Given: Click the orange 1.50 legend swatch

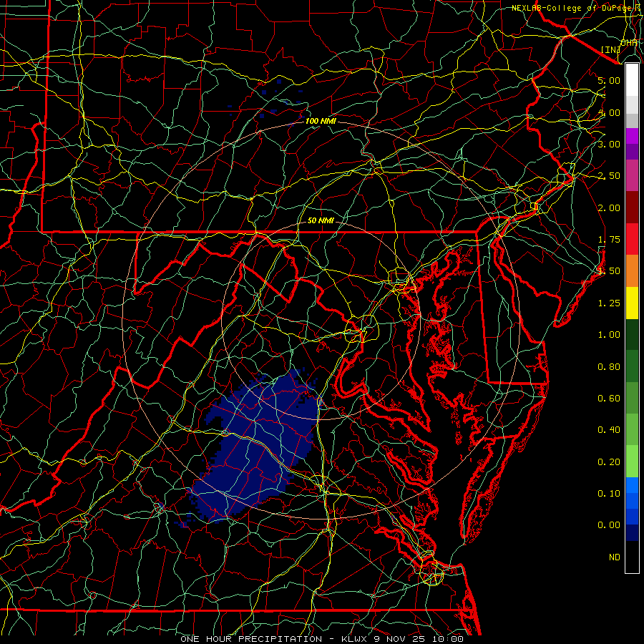Looking at the screenshot, I should tap(632, 270).
